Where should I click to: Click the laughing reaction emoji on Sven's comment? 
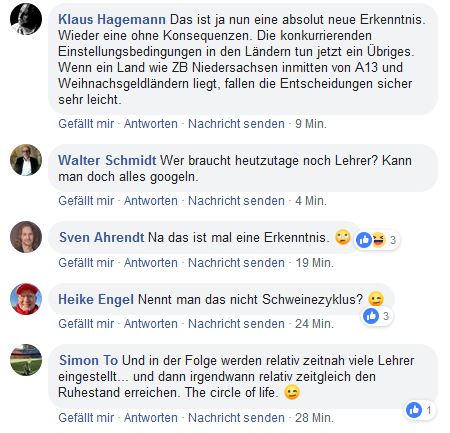coord(379,240)
